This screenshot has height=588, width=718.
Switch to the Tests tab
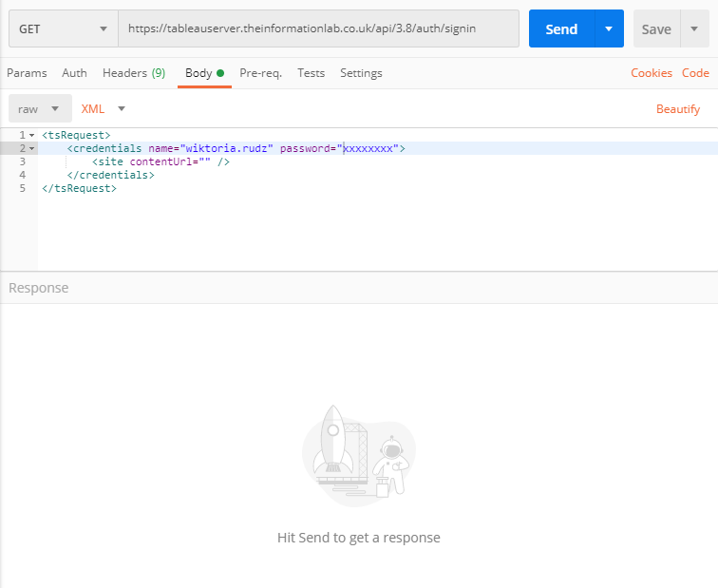click(311, 73)
